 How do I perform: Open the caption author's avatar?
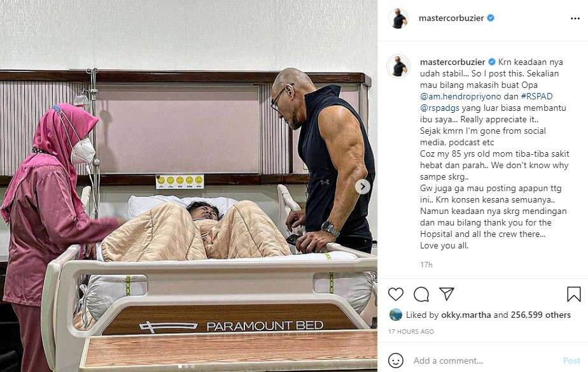[398, 66]
